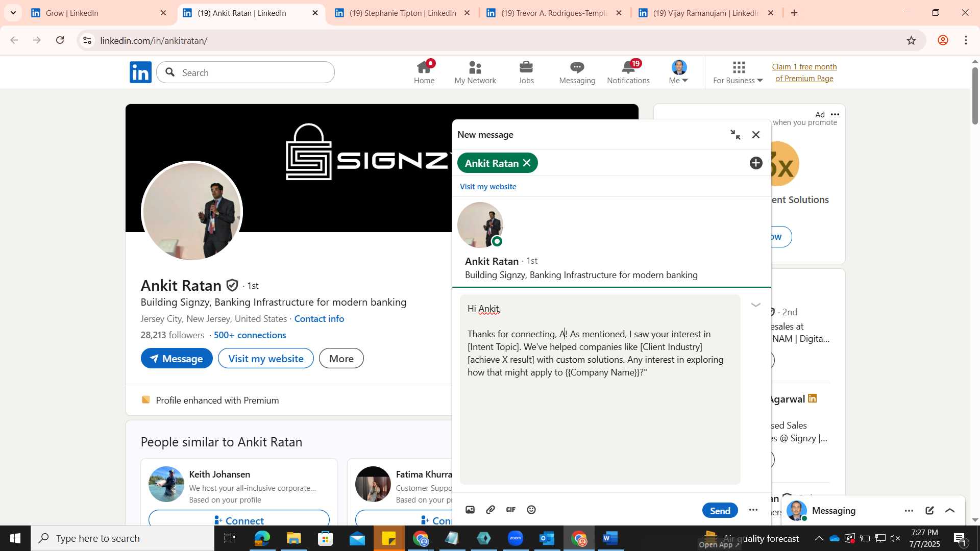Open the More profile actions button

(341, 359)
